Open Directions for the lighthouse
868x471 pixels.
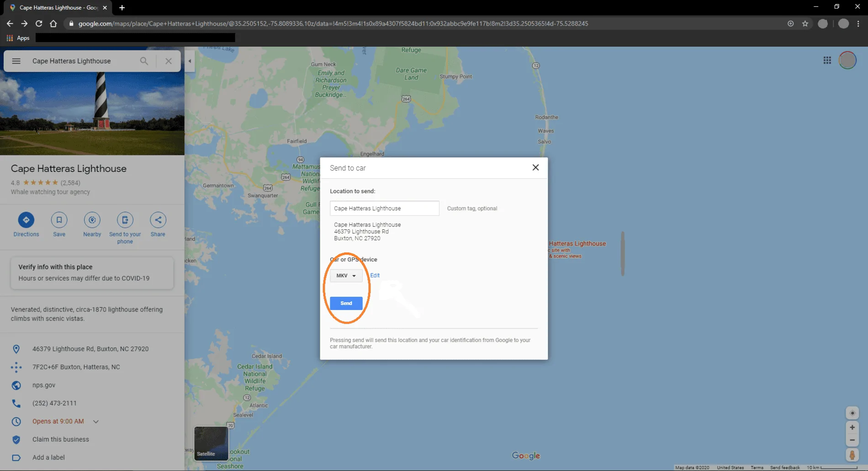point(26,220)
